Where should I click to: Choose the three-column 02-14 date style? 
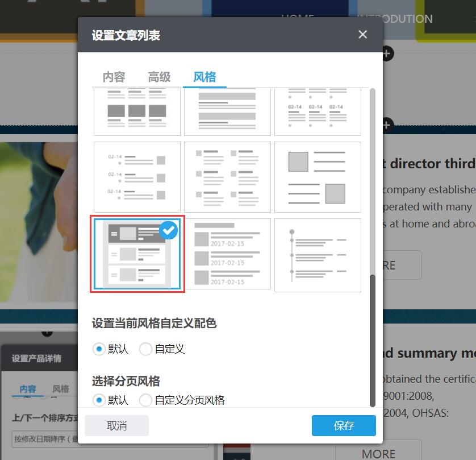[x=318, y=111]
